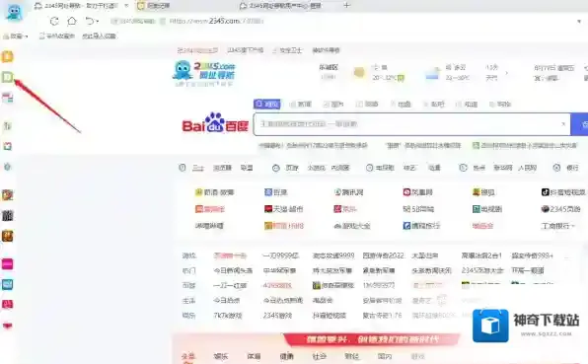Click the red-white sidebar icon
Image resolution: width=588 pixels, height=364 pixels.
8,146
